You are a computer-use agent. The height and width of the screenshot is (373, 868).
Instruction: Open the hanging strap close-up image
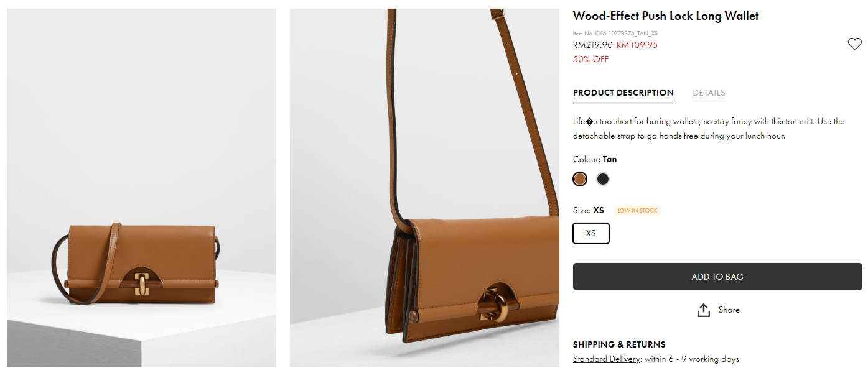(x=424, y=188)
